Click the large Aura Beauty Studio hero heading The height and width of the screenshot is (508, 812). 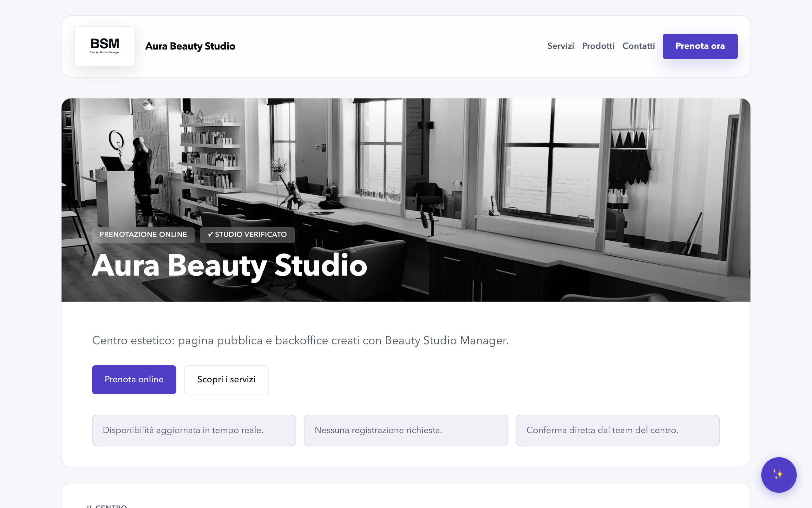230,265
